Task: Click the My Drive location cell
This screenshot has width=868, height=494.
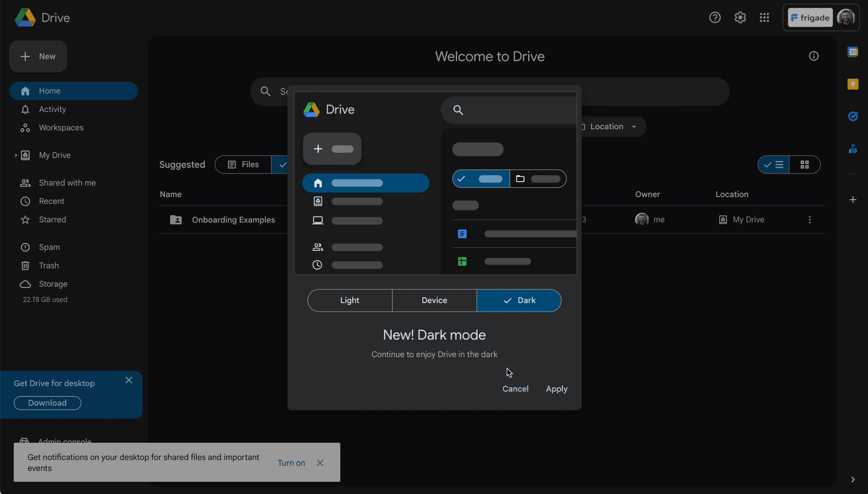Action: (741, 220)
